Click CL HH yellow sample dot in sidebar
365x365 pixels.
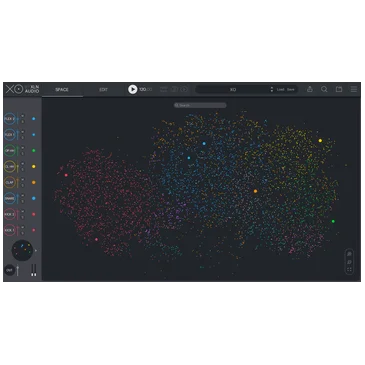(x=33, y=166)
